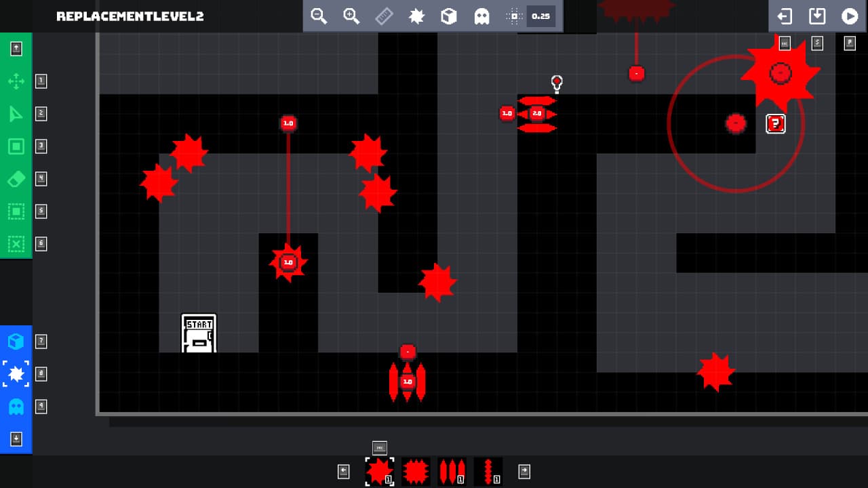Viewport: 868px width, 488px height.
Task: Switch to the blue ghost enemies category
Action: (x=16, y=407)
